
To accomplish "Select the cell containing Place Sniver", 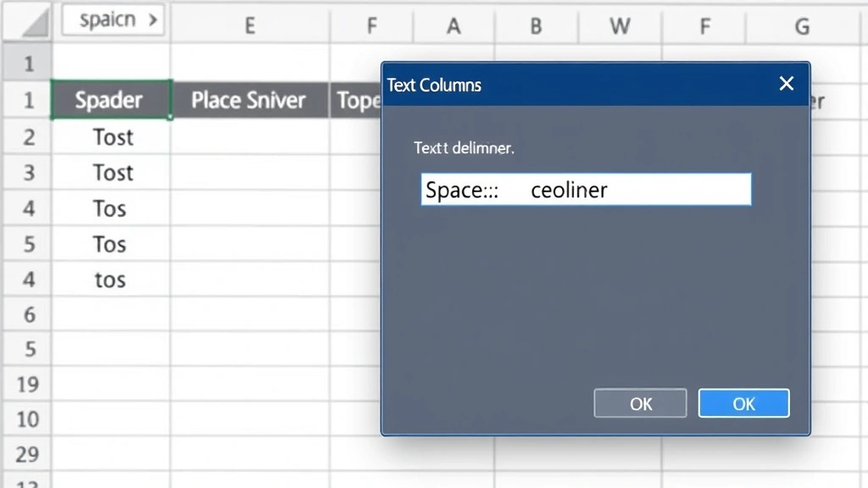I will click(x=248, y=99).
